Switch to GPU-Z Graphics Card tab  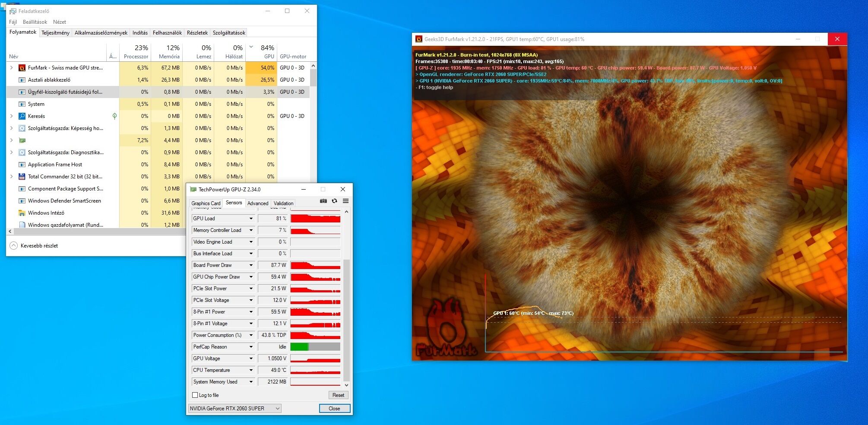click(206, 203)
